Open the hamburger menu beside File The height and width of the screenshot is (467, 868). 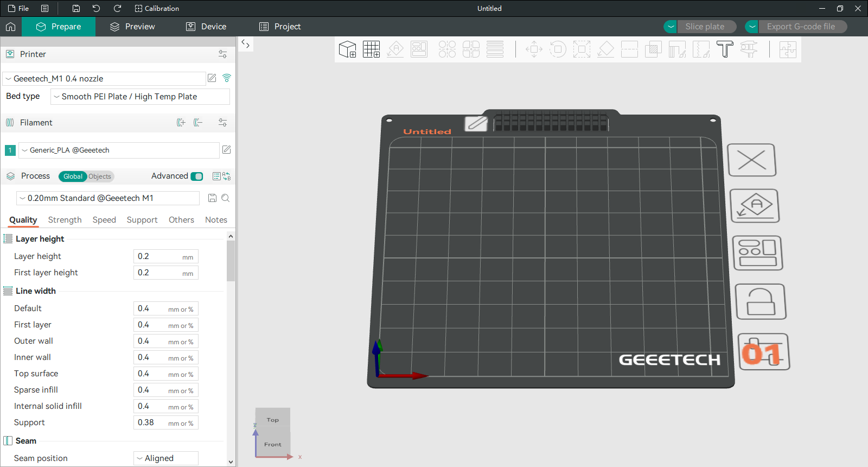tap(45, 8)
